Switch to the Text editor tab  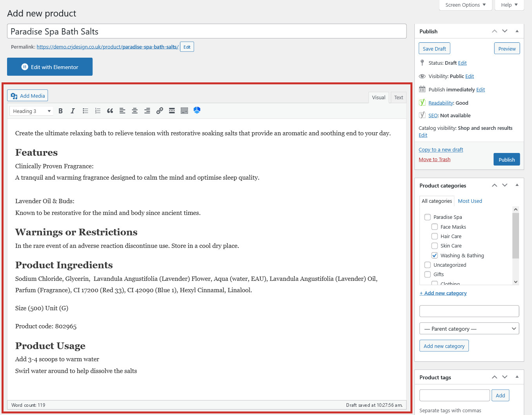pos(398,98)
